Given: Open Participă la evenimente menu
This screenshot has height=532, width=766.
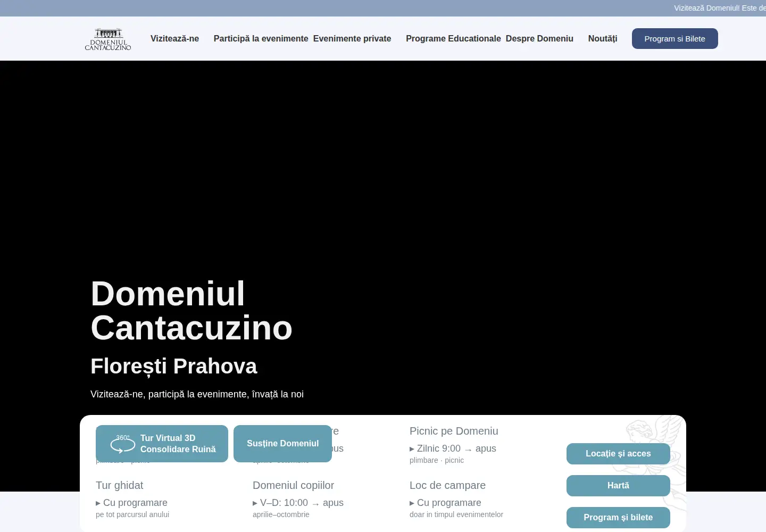Looking at the screenshot, I should coord(261,38).
